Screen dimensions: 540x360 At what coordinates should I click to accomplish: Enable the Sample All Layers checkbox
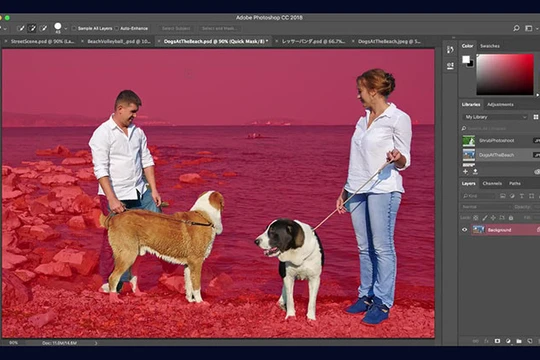tap(74, 28)
